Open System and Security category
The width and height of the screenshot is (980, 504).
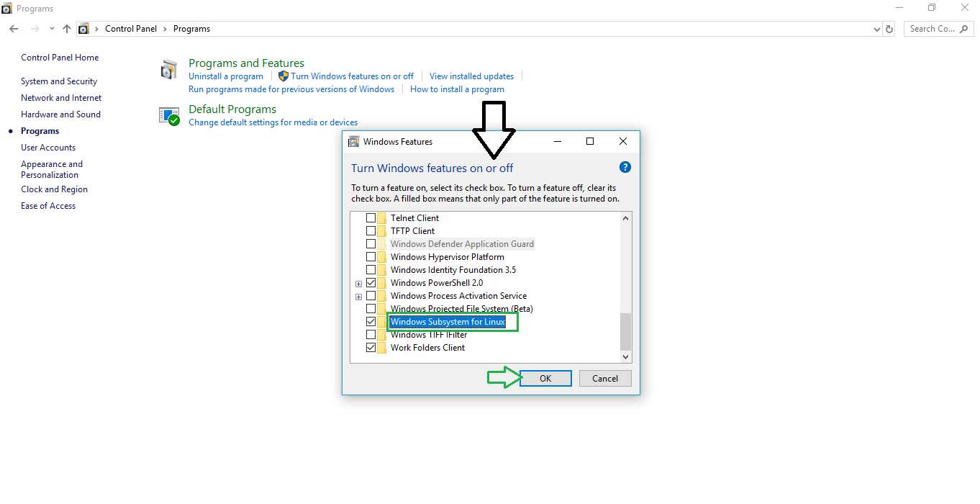point(59,81)
